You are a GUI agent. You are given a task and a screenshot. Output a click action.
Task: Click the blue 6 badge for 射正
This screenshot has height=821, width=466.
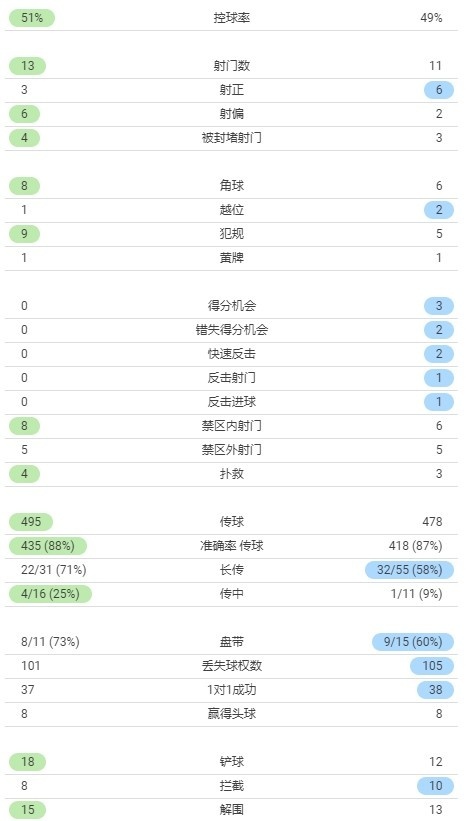[x=439, y=90]
